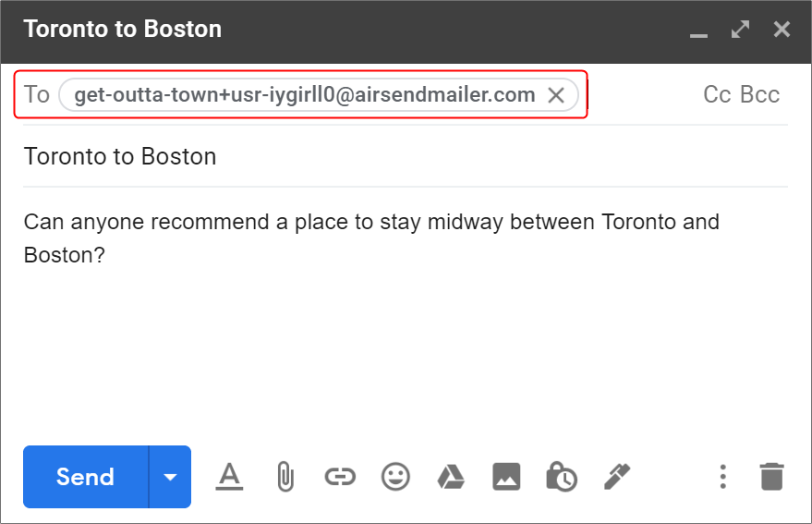Expand compose window to full screen
This screenshot has height=524, width=812.
[x=740, y=29]
